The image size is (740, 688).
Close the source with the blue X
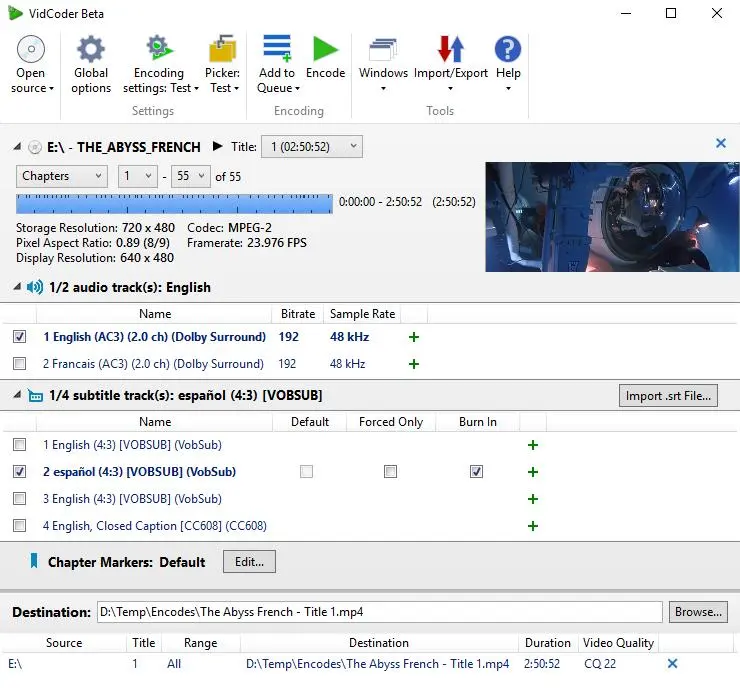(721, 143)
